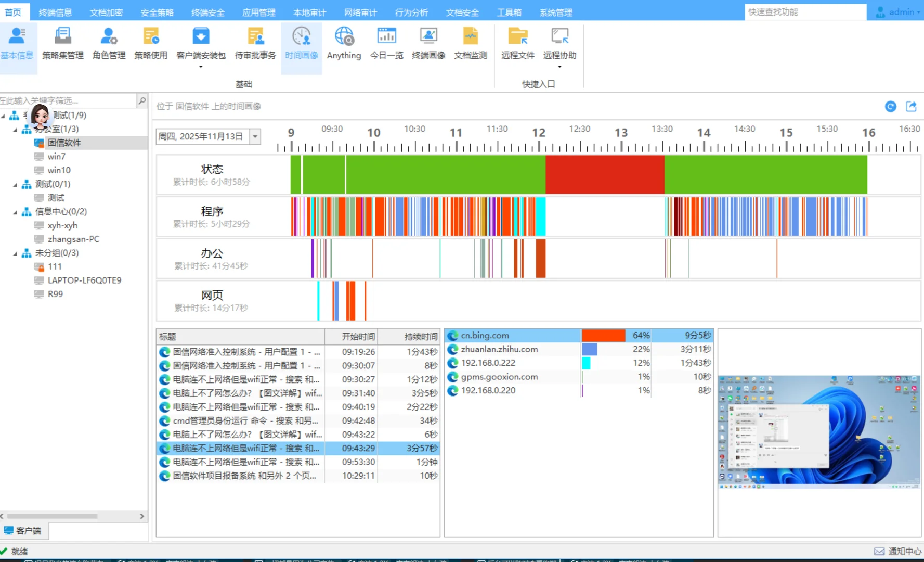The width and height of the screenshot is (924, 562).
Task: Select LAPTOP-LF6Q0TE9 terminal
Action: click(x=84, y=280)
